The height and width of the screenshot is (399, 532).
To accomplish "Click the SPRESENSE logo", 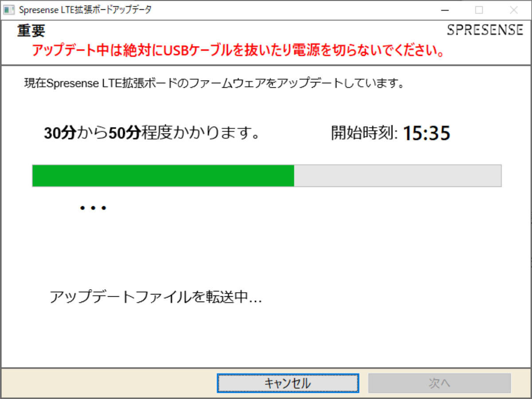I will coord(485,30).
